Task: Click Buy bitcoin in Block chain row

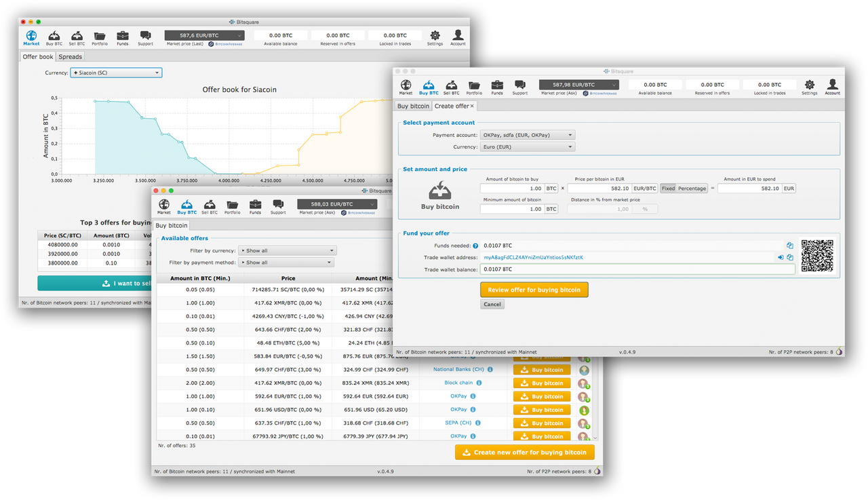Action: coord(542,383)
